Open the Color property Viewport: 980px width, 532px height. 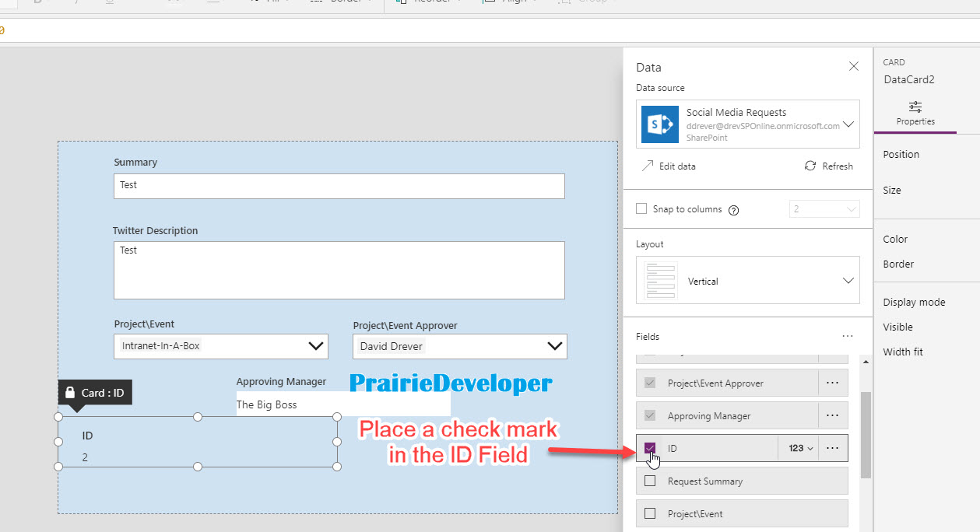895,240
